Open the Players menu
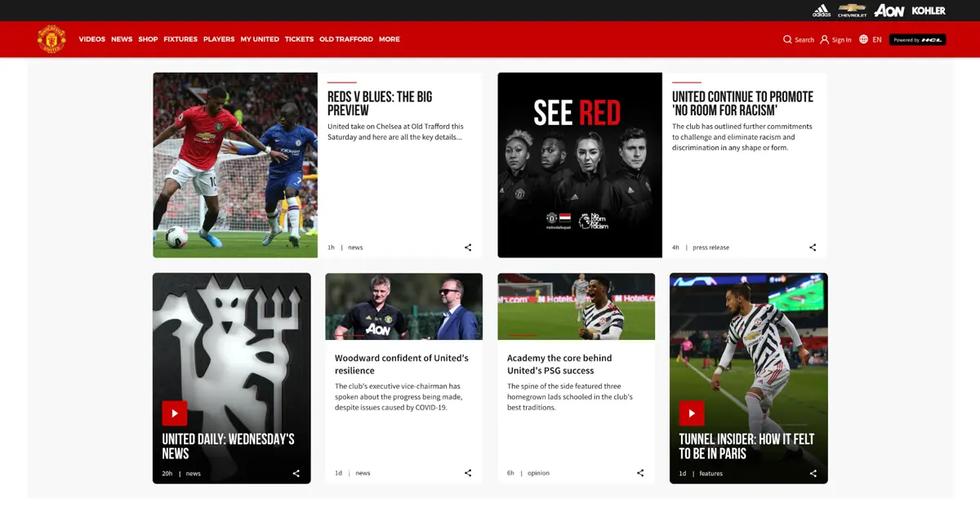 [219, 39]
